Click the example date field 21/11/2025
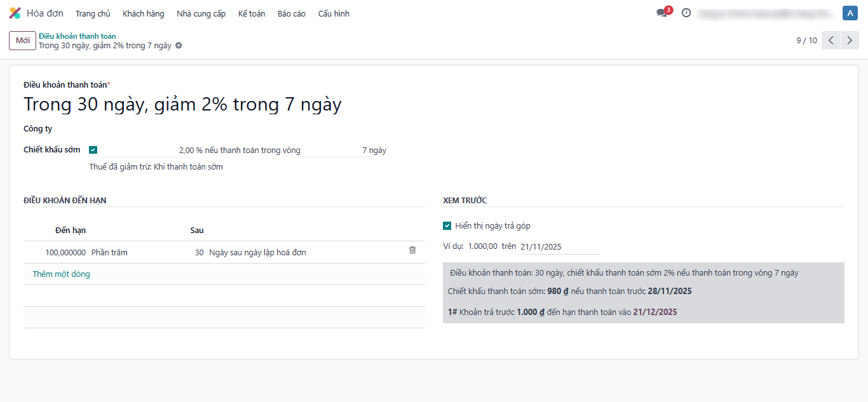Screen dimensions: 868x402 coord(559,246)
